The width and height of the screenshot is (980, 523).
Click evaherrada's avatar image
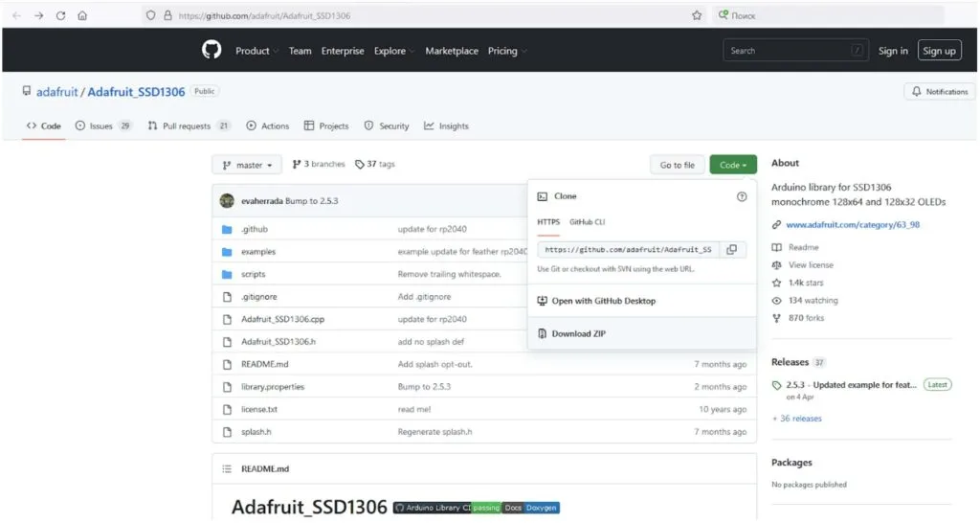pos(227,201)
